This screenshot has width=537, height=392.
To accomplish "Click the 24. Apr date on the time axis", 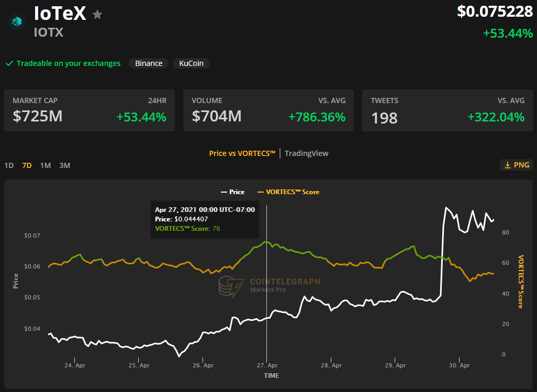I will (x=75, y=365).
